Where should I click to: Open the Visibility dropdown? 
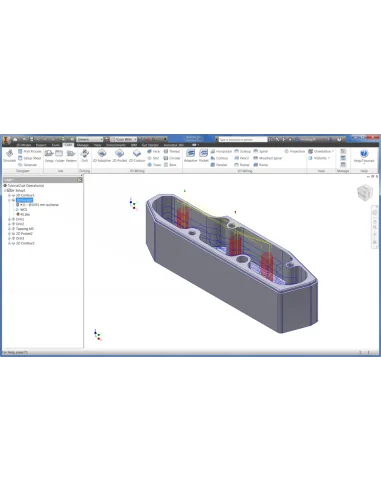coord(319,158)
